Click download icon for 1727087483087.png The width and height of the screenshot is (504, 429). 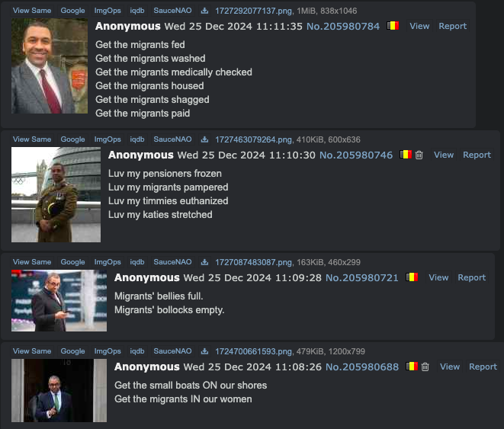pyautogui.click(x=204, y=262)
